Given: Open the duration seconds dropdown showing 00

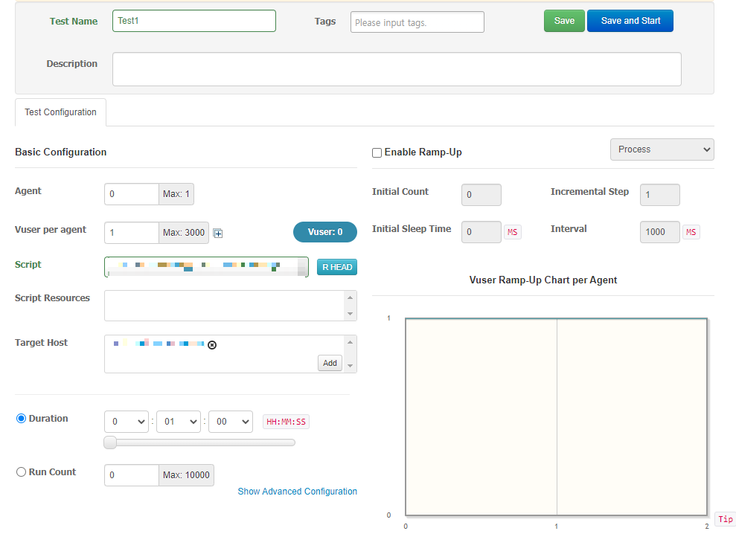Looking at the screenshot, I should coord(231,422).
